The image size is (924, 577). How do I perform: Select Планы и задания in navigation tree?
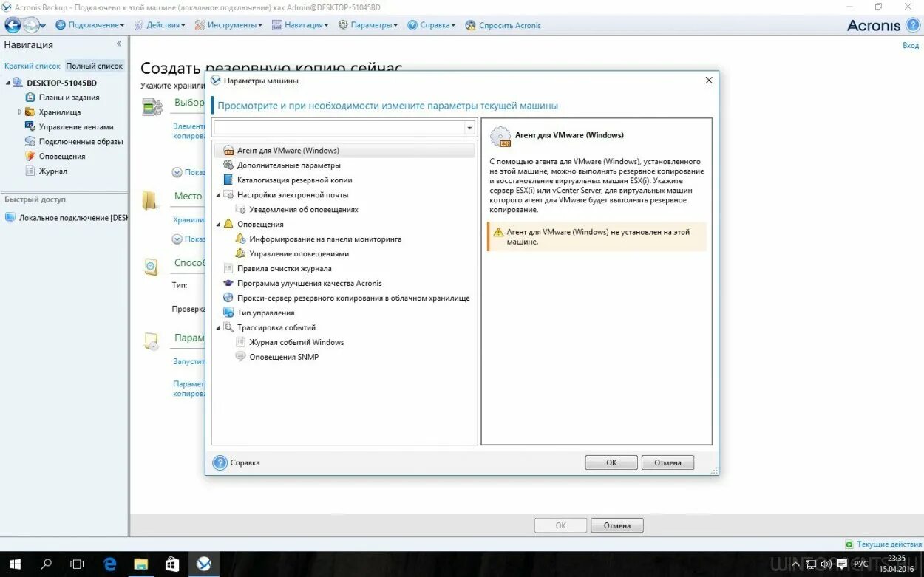[69, 98]
